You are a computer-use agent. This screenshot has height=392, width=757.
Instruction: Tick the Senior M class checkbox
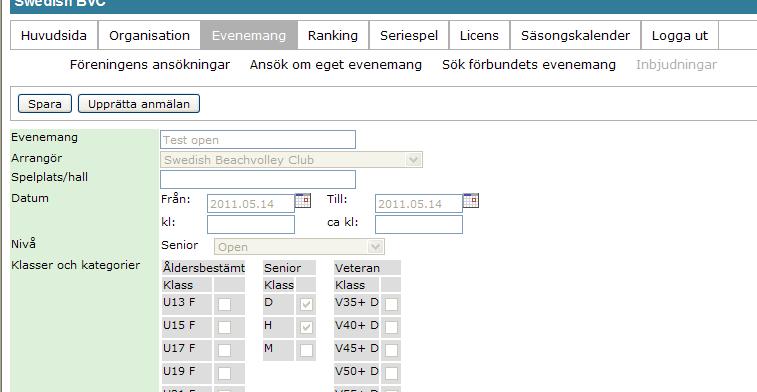pyautogui.click(x=306, y=350)
